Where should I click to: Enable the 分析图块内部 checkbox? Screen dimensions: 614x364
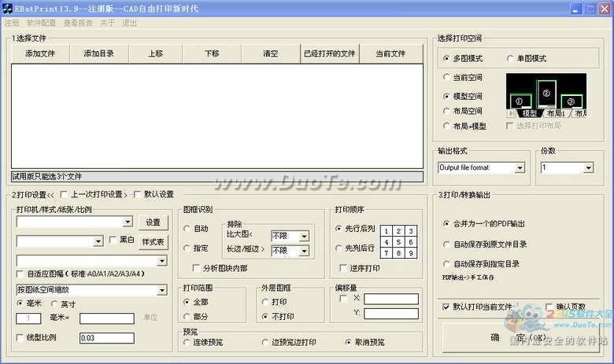click(196, 268)
